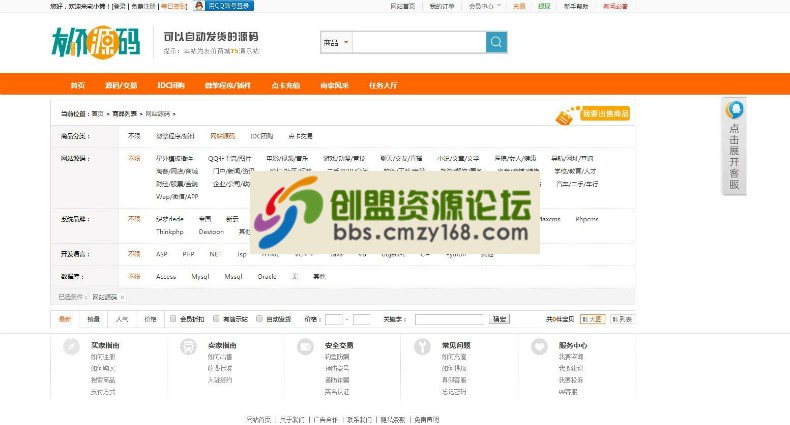Click 免费注册 in the top bar

(144, 7)
